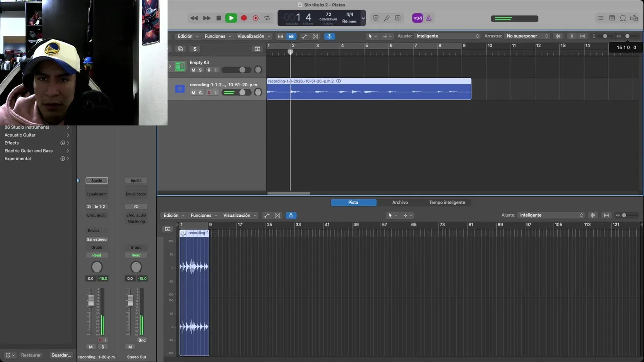This screenshot has width=644, height=362.
Task: Open the Ajuste Inteligente dropdown in Tracks area
Action: tap(447, 36)
